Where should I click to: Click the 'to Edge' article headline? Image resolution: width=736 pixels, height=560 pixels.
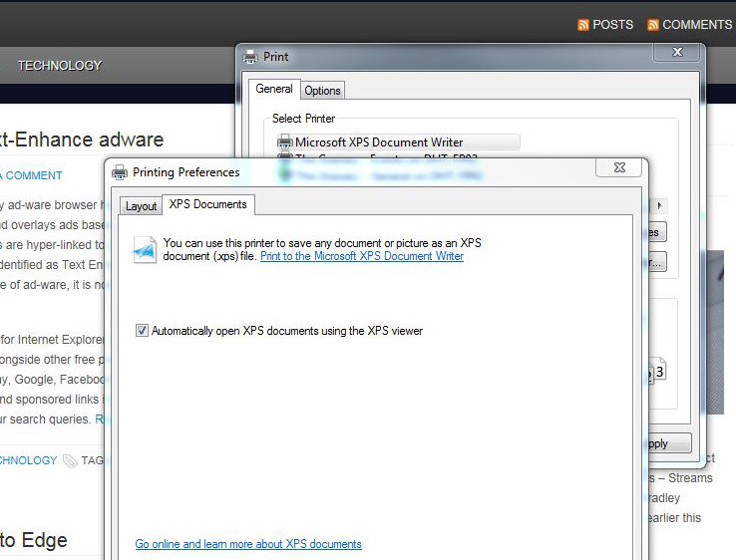(x=33, y=540)
